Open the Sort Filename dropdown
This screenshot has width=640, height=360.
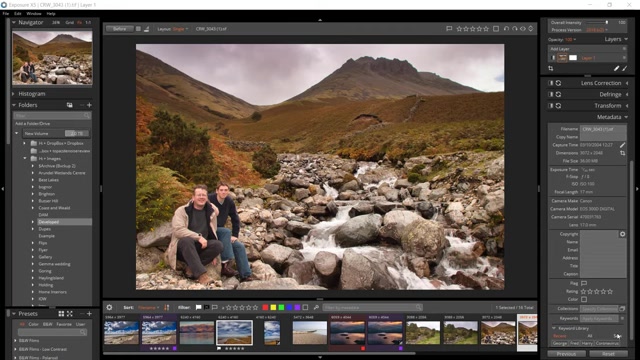[x=148, y=307]
